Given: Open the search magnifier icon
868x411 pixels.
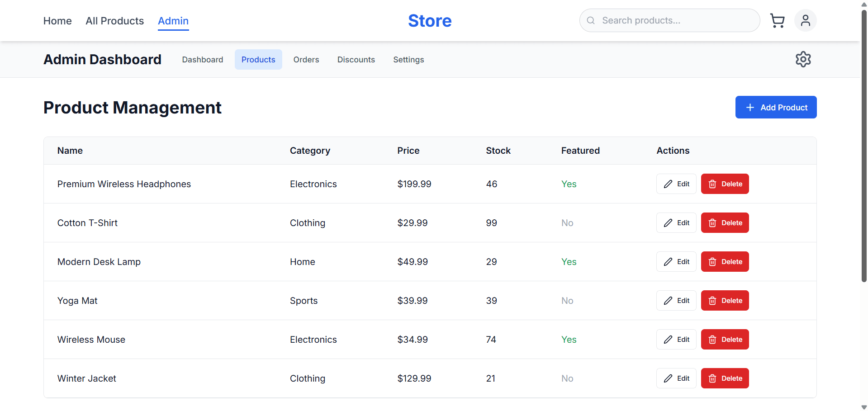Looking at the screenshot, I should [x=590, y=20].
